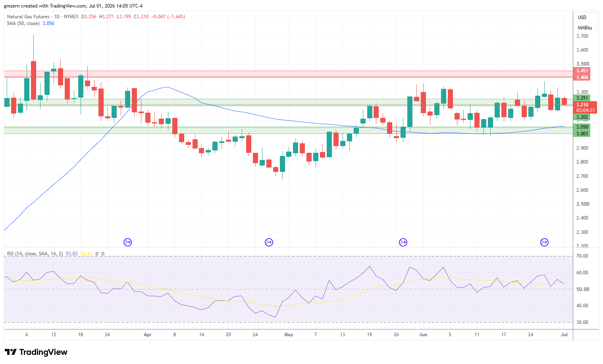Click the 3.003 support price label

[582, 134]
